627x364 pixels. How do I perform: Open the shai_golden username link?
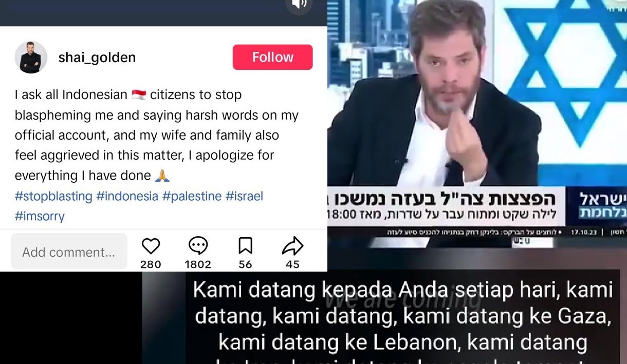point(97,58)
